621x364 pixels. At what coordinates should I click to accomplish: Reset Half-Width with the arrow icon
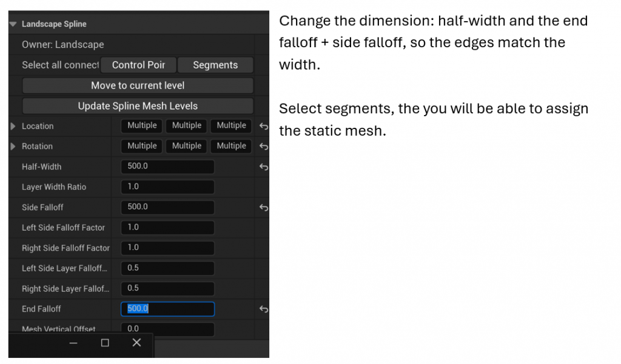(x=264, y=167)
